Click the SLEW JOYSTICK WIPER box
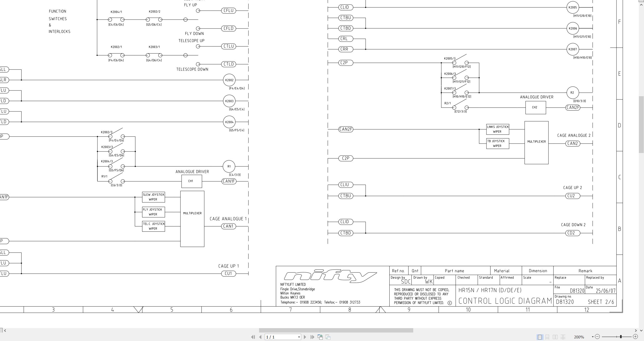644x341 pixels. (x=153, y=197)
